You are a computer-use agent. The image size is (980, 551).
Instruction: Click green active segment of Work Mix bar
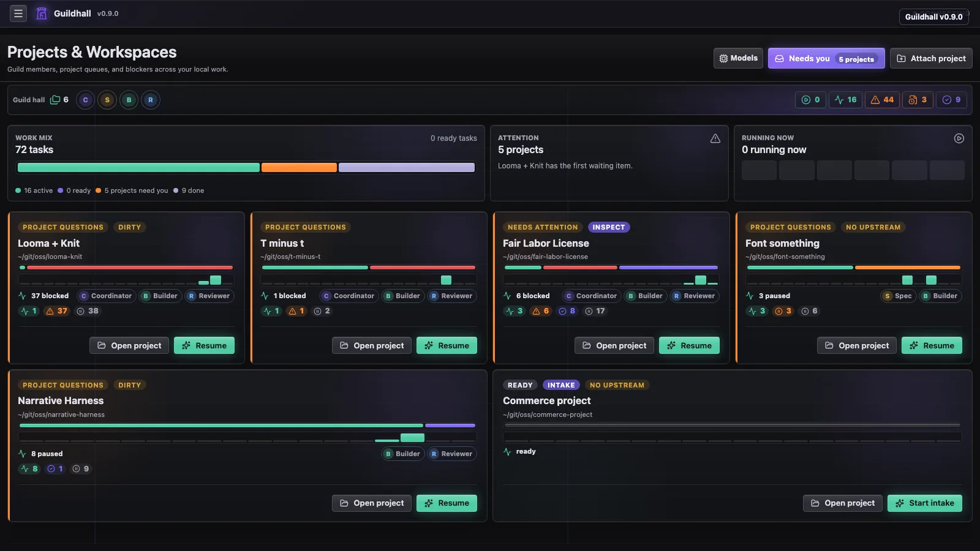[138, 167]
